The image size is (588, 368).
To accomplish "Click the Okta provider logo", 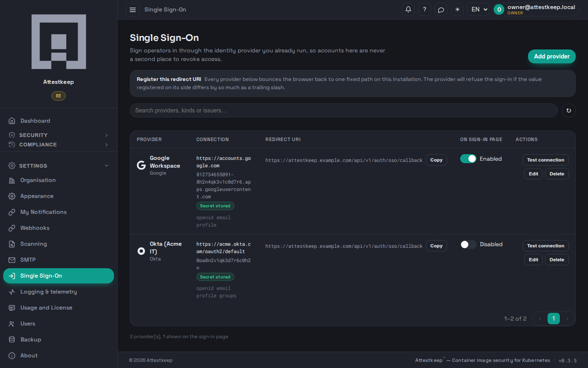I will coord(141,251).
